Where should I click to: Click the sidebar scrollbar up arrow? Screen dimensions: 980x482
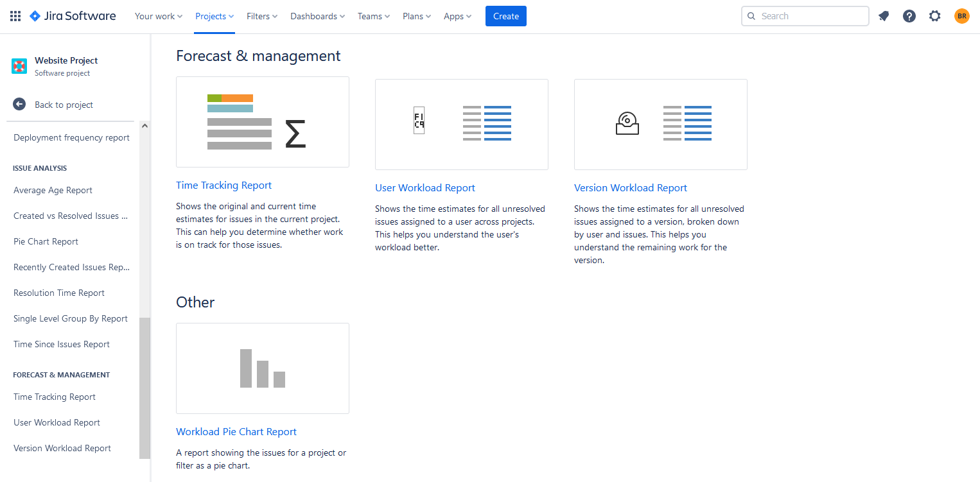pyautogui.click(x=144, y=126)
